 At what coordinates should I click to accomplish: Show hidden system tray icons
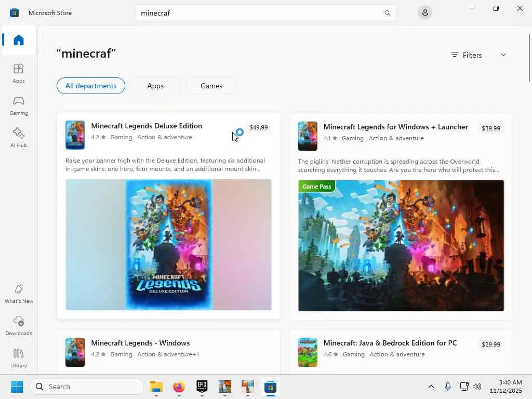pos(431,387)
